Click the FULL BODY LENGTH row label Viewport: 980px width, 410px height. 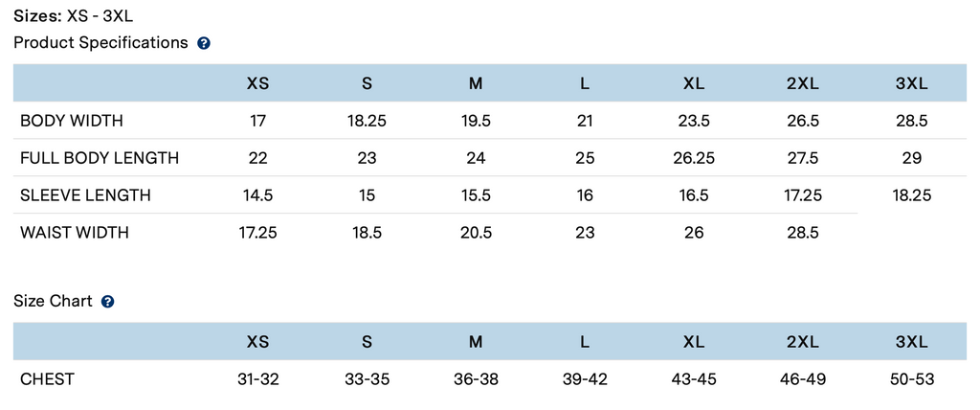100,158
